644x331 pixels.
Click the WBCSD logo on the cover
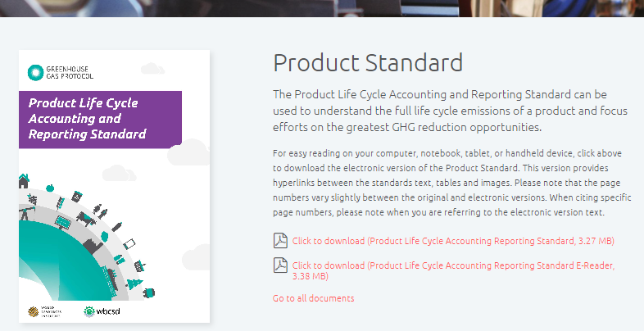[x=91, y=311]
